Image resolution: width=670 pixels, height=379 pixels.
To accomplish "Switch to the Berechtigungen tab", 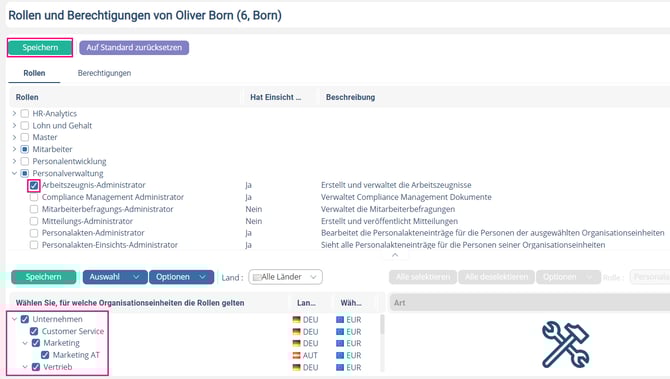I will click(104, 73).
